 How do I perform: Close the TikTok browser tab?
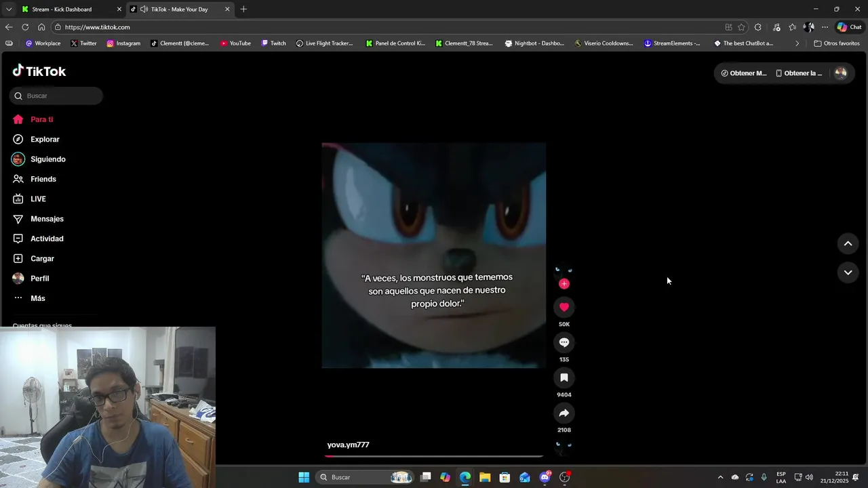coord(227,9)
